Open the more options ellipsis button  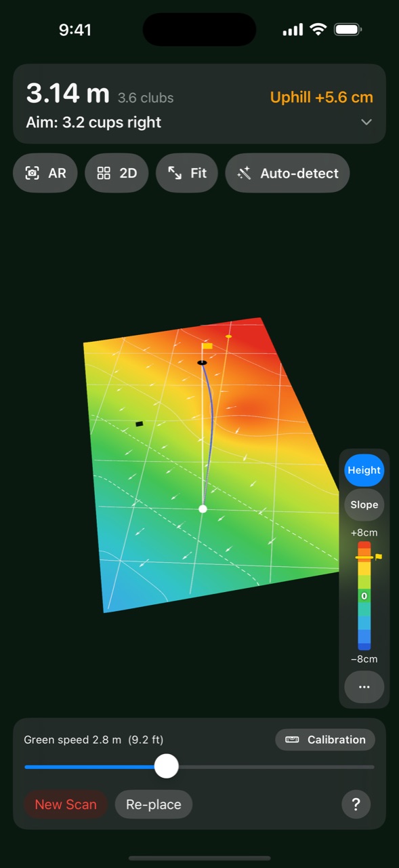pos(364,687)
